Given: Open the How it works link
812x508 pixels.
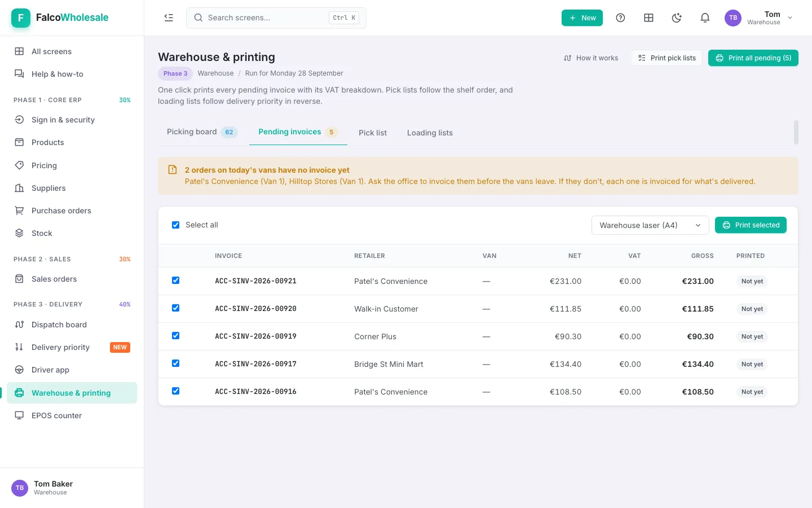Looking at the screenshot, I should pos(591,58).
